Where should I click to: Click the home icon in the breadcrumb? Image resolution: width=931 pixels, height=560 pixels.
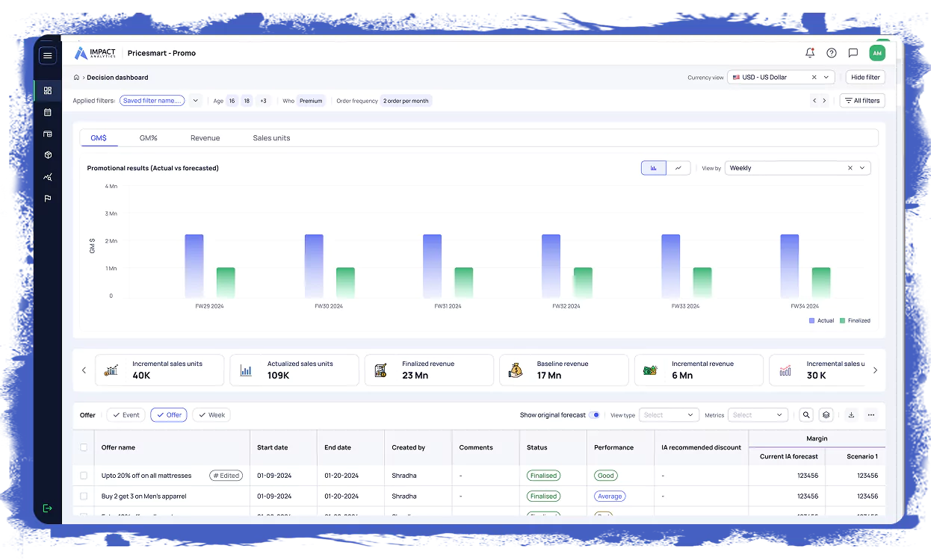[x=76, y=78]
